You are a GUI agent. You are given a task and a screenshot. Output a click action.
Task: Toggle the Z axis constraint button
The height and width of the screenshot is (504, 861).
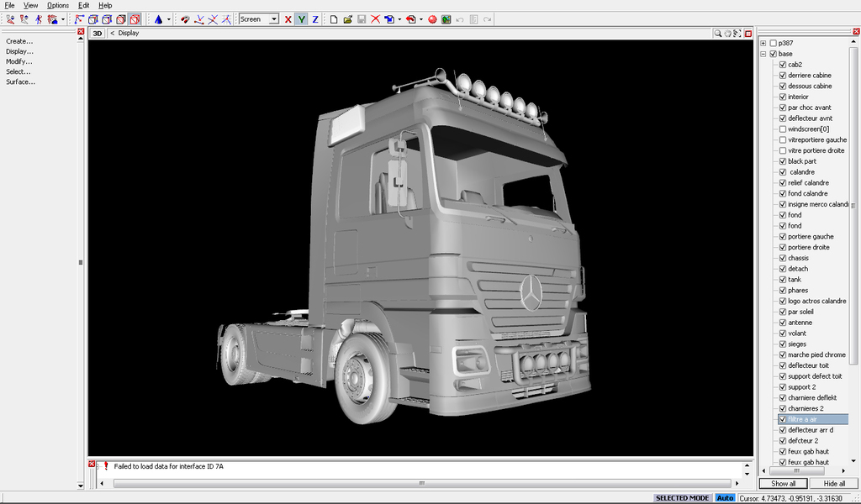click(314, 18)
